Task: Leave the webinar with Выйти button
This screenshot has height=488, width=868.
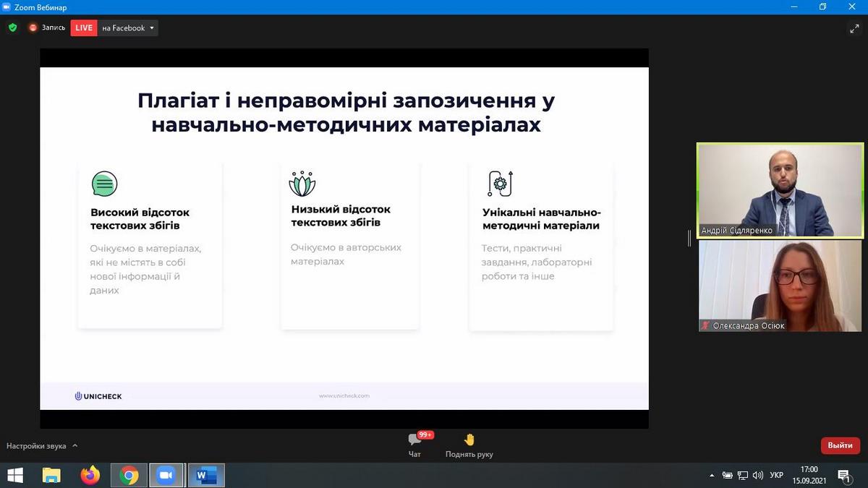Action: click(840, 445)
